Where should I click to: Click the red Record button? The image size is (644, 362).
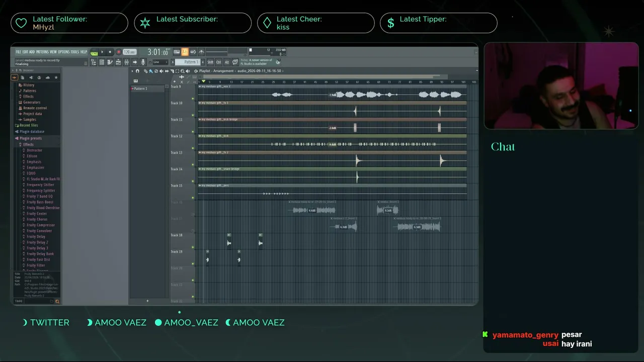(x=119, y=52)
